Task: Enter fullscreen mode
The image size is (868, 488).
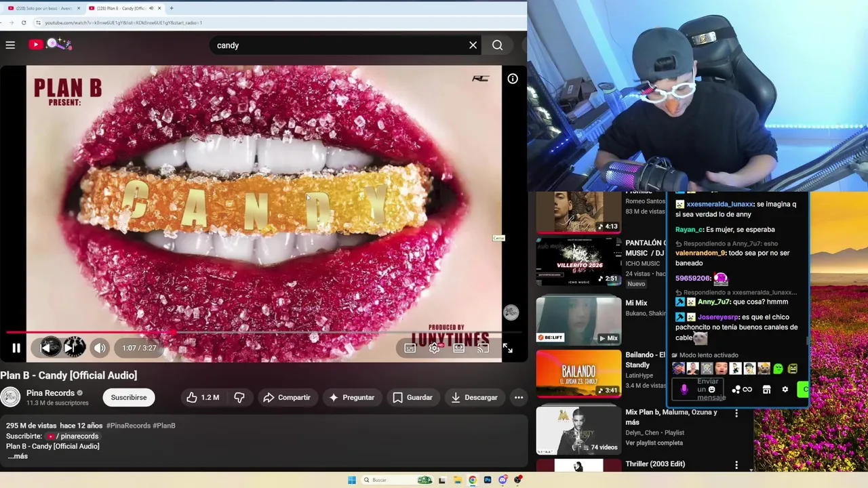Action: click(508, 348)
